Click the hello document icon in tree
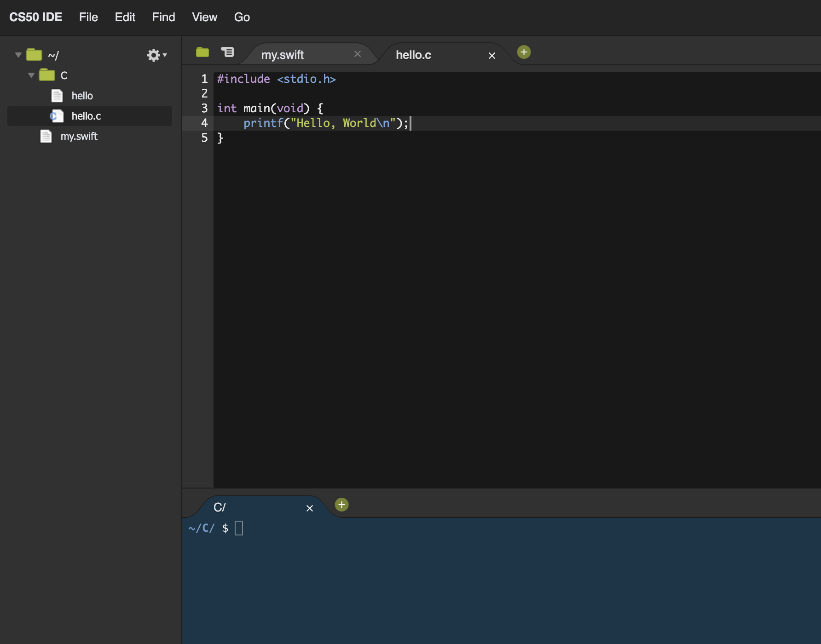The image size is (821, 644). pos(57,96)
